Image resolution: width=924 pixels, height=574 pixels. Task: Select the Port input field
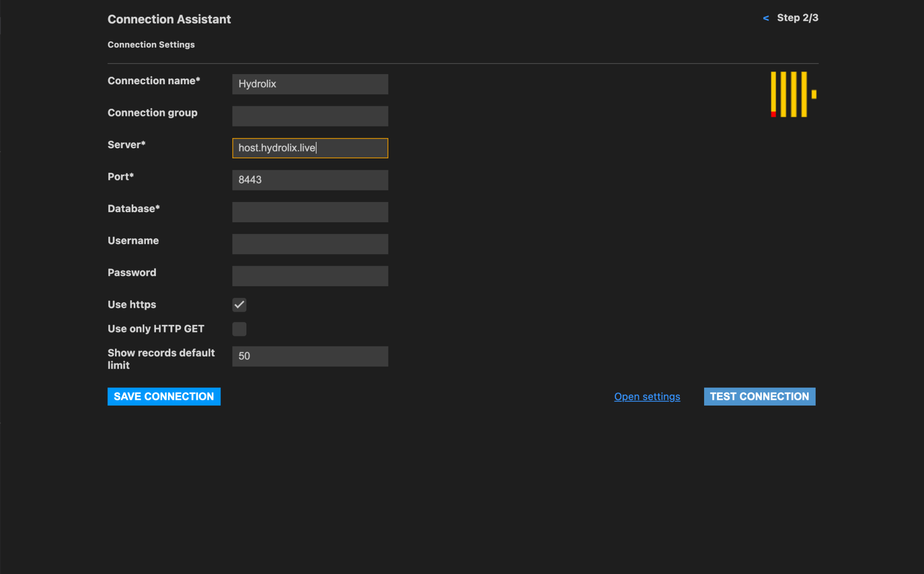(x=310, y=180)
